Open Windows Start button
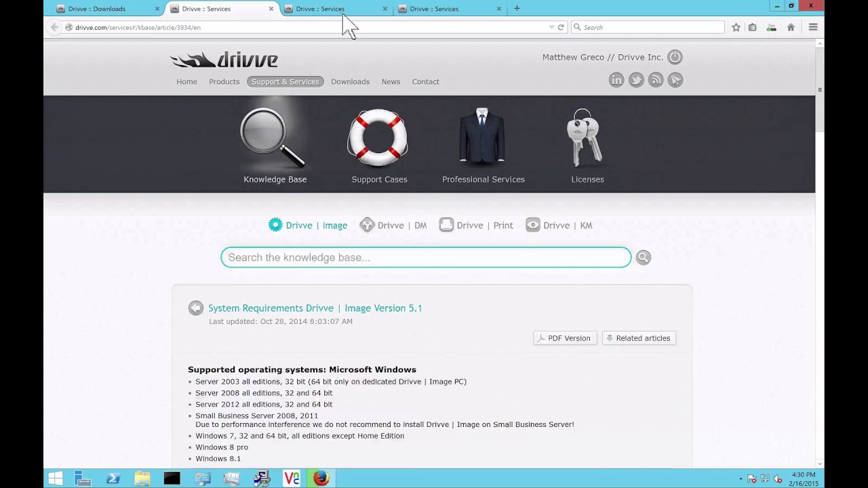This screenshot has height=488, width=868. [56, 479]
